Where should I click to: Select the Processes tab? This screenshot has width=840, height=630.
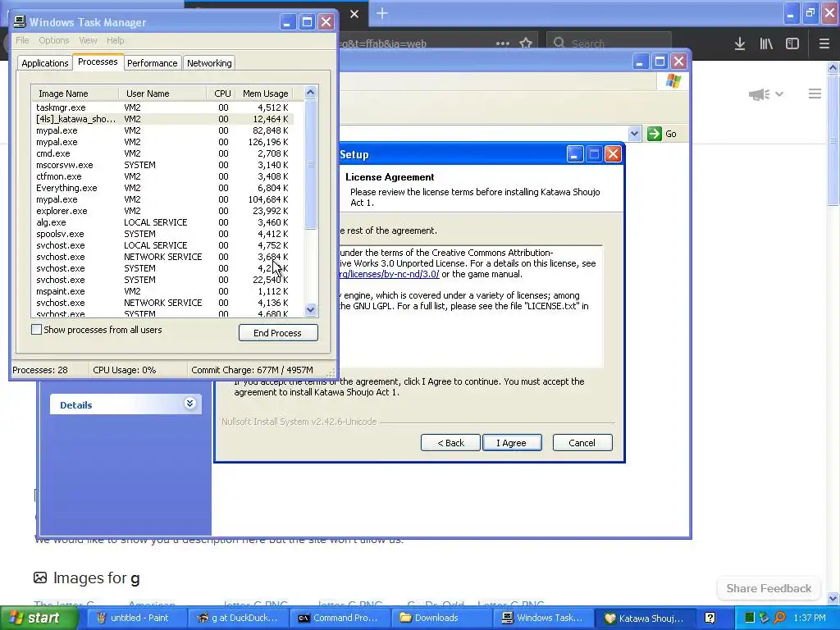(x=98, y=62)
